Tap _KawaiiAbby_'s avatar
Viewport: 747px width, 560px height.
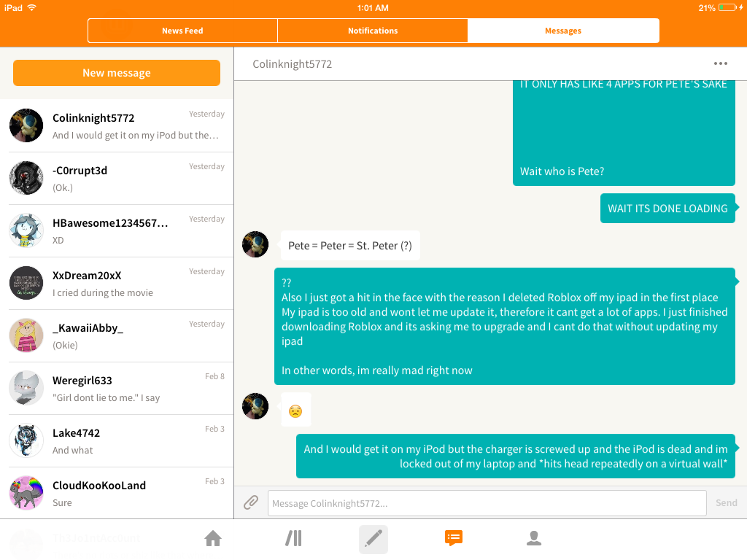click(x=26, y=335)
